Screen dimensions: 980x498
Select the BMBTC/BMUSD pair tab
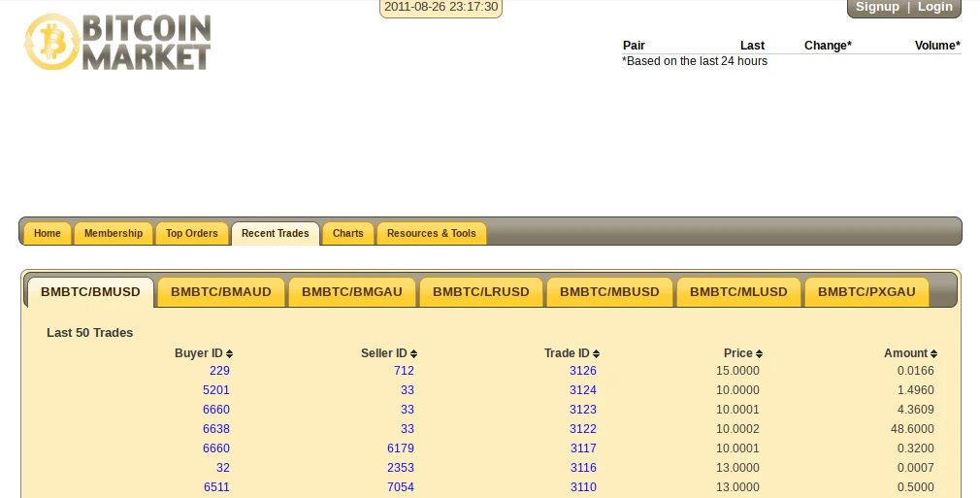pyautogui.click(x=90, y=292)
